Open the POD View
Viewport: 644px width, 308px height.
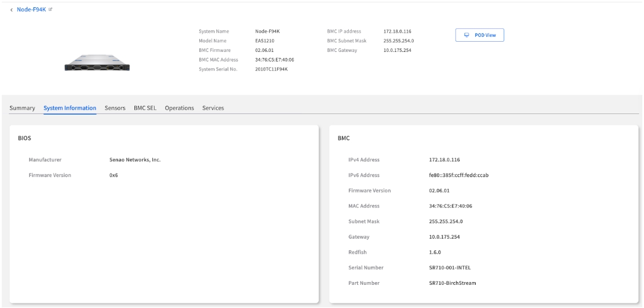coord(479,35)
